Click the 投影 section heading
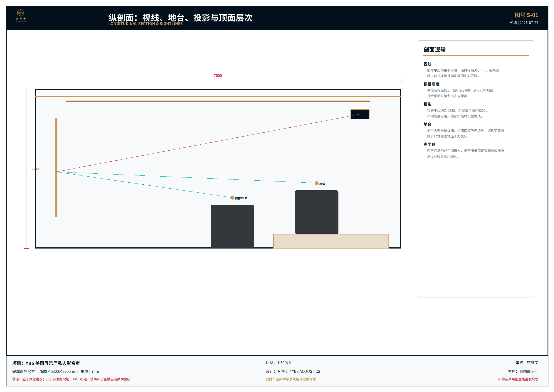 pyautogui.click(x=427, y=104)
